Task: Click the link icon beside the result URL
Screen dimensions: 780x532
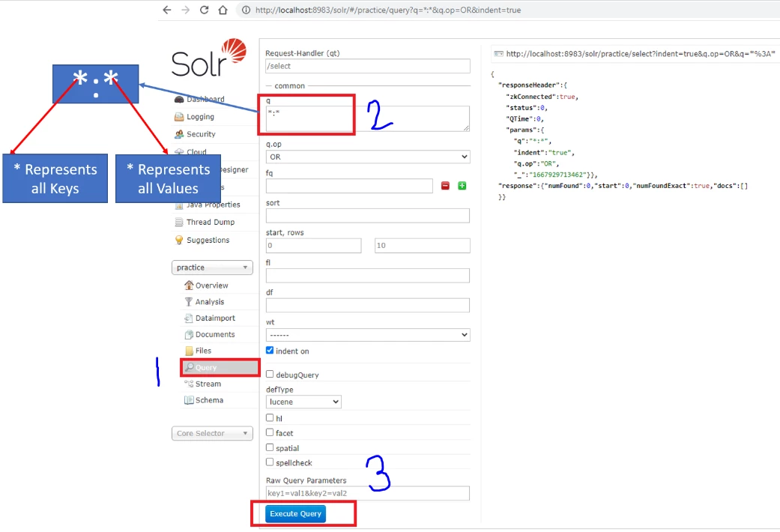Action: click(x=498, y=54)
